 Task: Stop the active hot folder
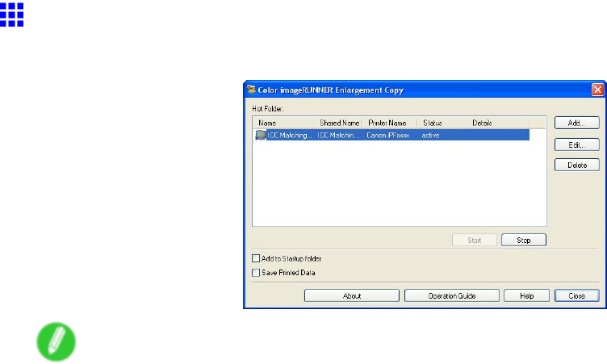pyautogui.click(x=523, y=240)
